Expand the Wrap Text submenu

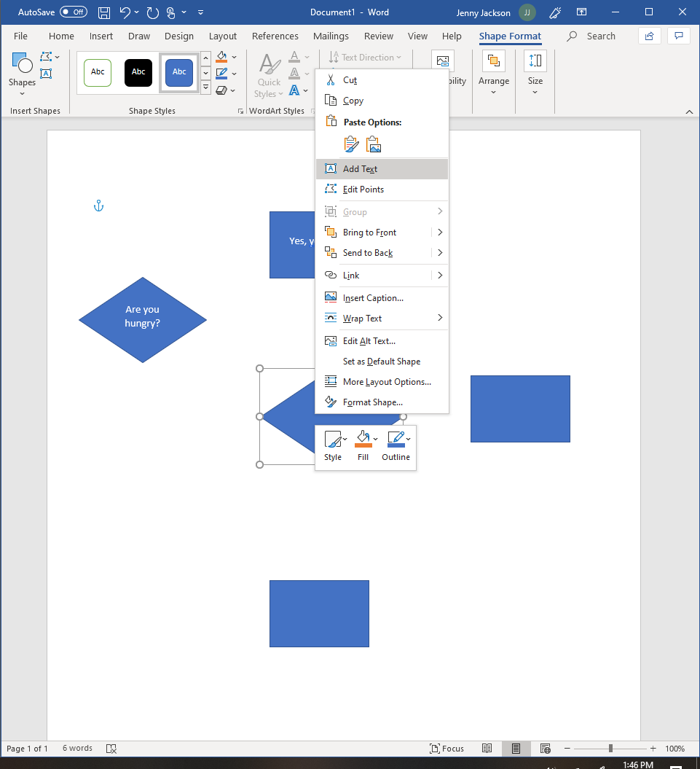coord(440,318)
